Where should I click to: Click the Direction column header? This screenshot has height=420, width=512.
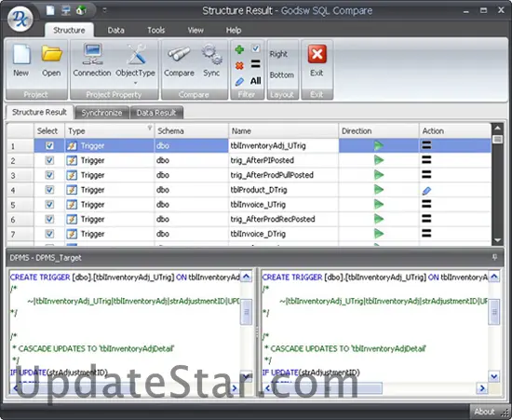click(379, 131)
